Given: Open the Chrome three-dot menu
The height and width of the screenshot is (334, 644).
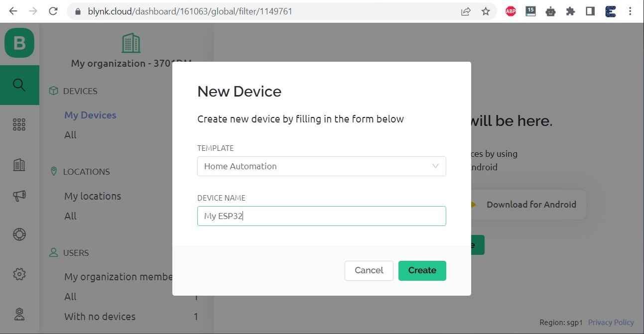Looking at the screenshot, I should tap(630, 11).
